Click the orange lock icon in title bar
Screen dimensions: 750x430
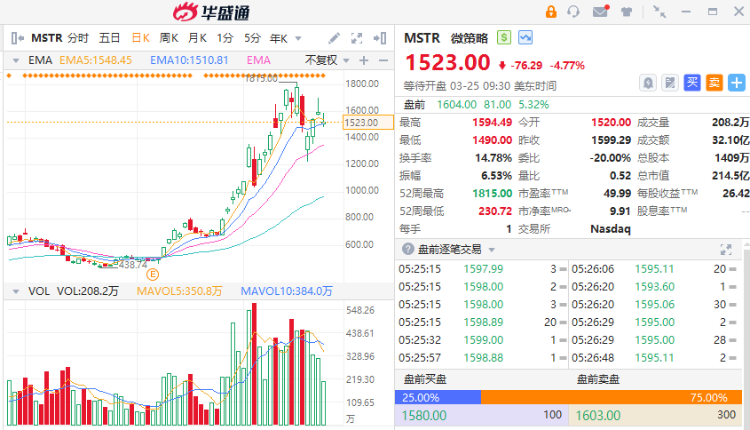(x=551, y=11)
